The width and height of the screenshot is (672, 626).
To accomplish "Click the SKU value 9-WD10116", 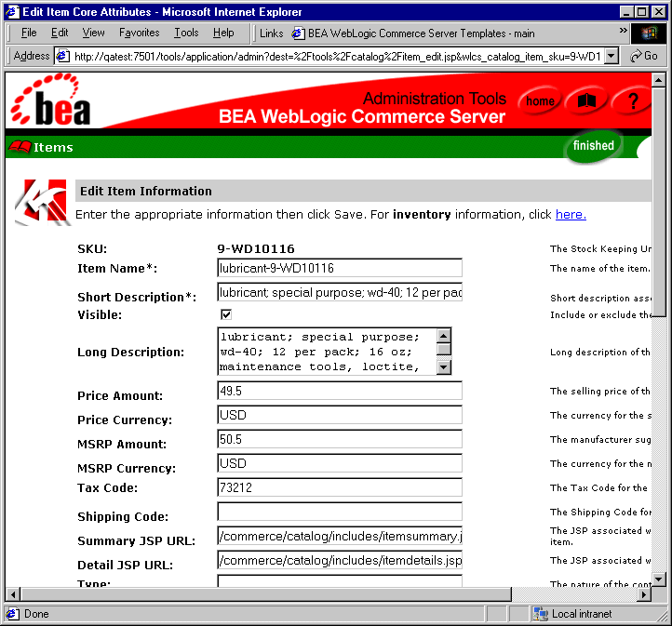I will 256,248.
